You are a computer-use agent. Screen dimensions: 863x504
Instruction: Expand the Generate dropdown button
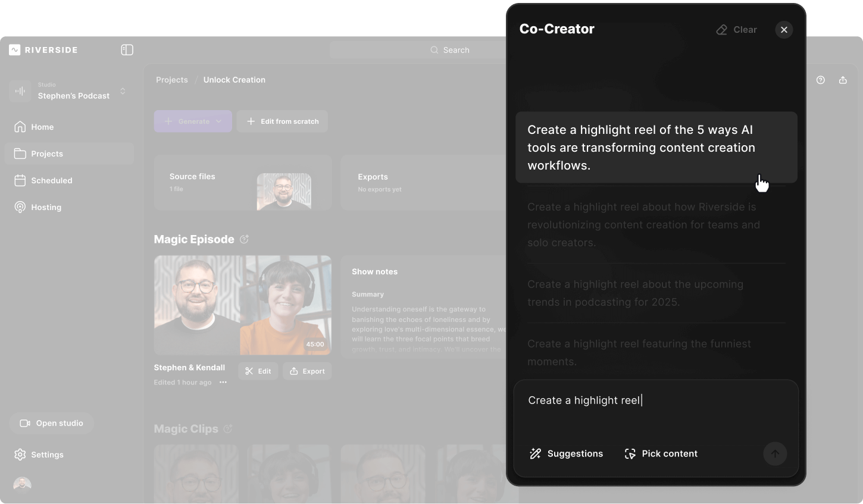[x=193, y=121]
